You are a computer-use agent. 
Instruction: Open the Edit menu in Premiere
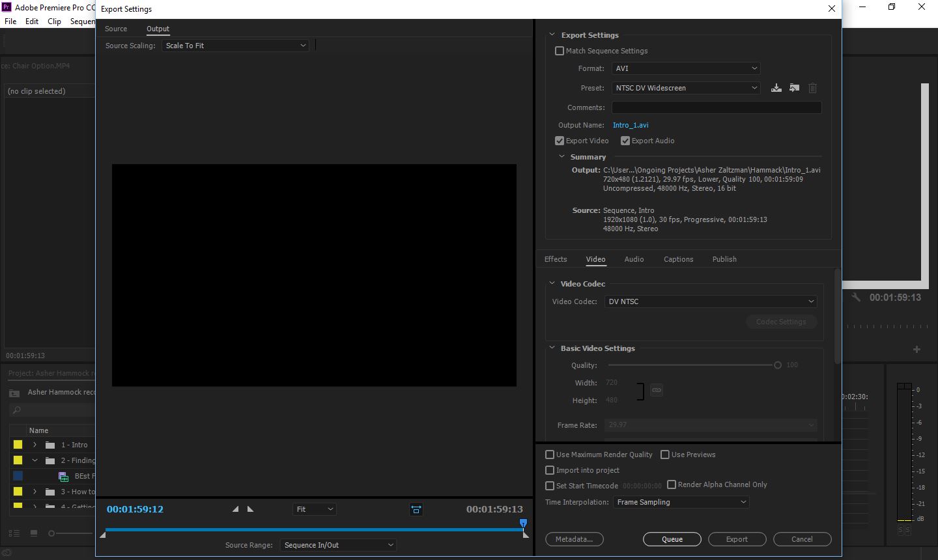[x=32, y=21]
